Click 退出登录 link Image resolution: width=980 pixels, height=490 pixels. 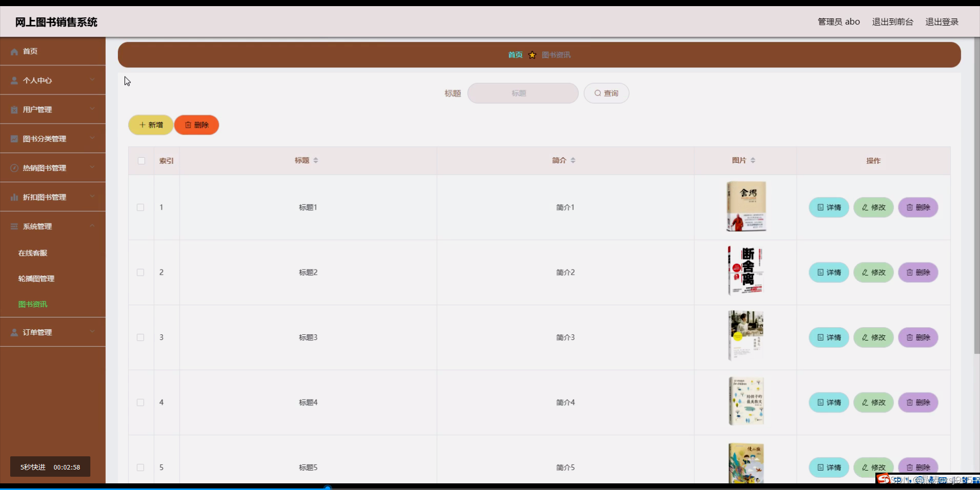[942, 21]
